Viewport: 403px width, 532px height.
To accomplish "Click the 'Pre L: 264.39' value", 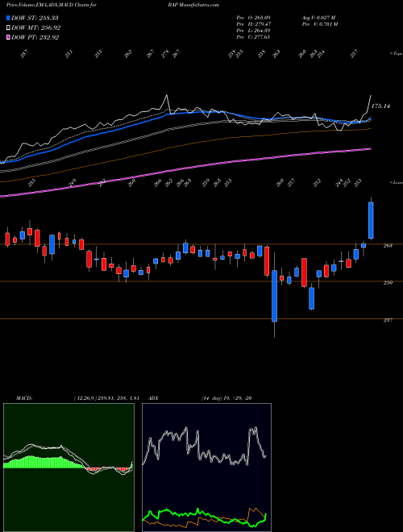I will 253,31.
